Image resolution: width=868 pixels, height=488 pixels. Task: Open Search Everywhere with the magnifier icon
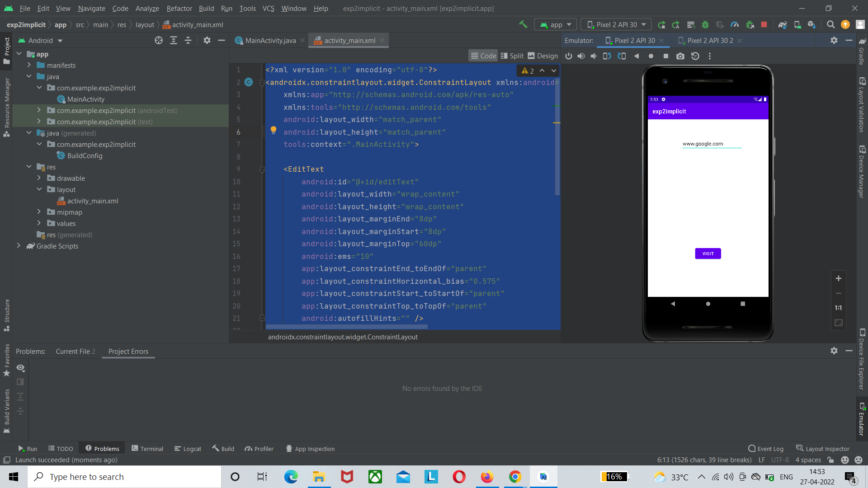831,24
